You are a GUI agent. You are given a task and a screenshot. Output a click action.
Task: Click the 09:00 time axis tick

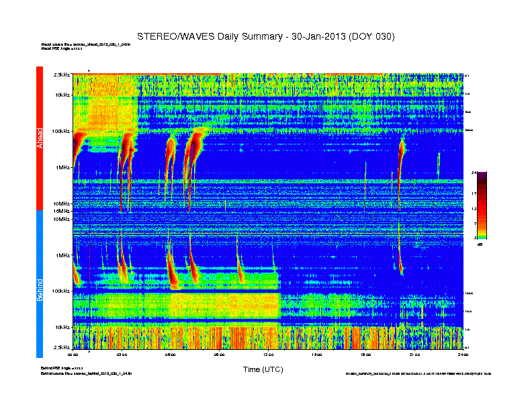(x=219, y=355)
